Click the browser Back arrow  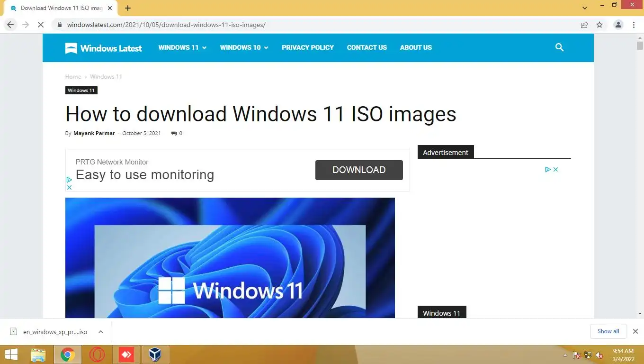[x=10, y=25]
